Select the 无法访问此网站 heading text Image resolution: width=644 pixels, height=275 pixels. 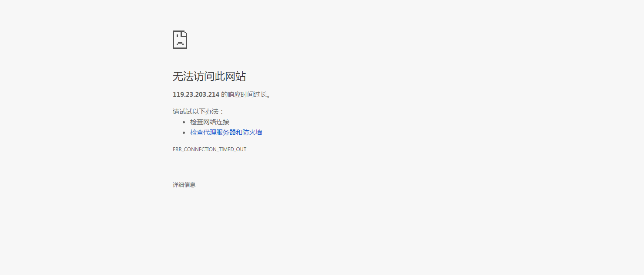pyautogui.click(x=209, y=76)
